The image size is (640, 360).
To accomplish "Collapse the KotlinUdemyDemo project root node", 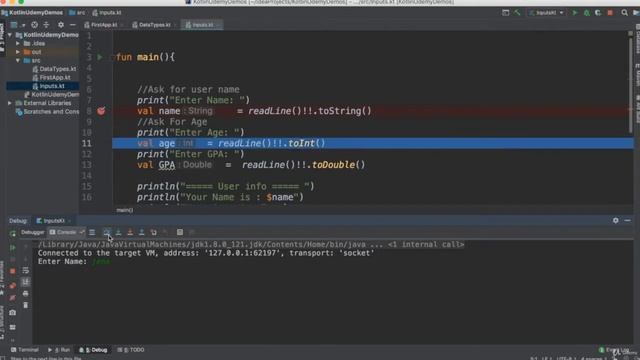I will tap(10, 35).
